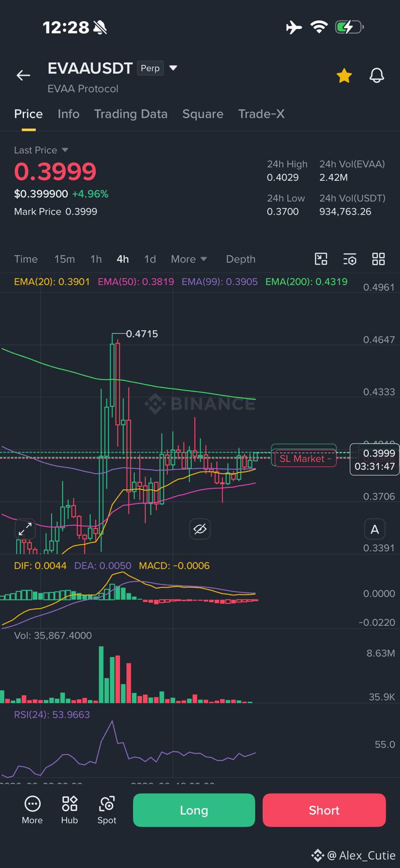Image resolution: width=400 pixels, height=868 pixels.
Task: Tap the DIF value label
Action: pyautogui.click(x=40, y=566)
